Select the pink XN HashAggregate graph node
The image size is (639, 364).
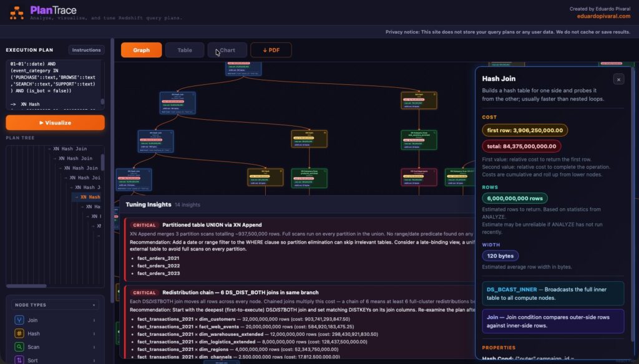[x=419, y=178]
